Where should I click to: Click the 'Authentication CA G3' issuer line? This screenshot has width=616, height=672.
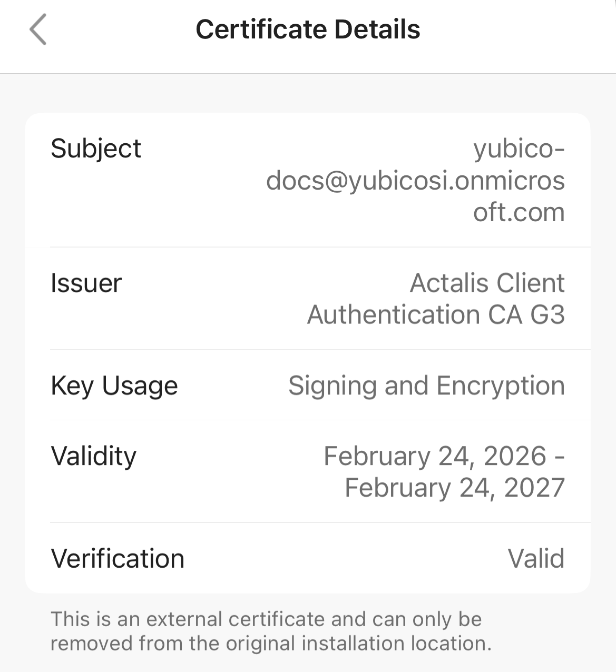[x=436, y=315]
